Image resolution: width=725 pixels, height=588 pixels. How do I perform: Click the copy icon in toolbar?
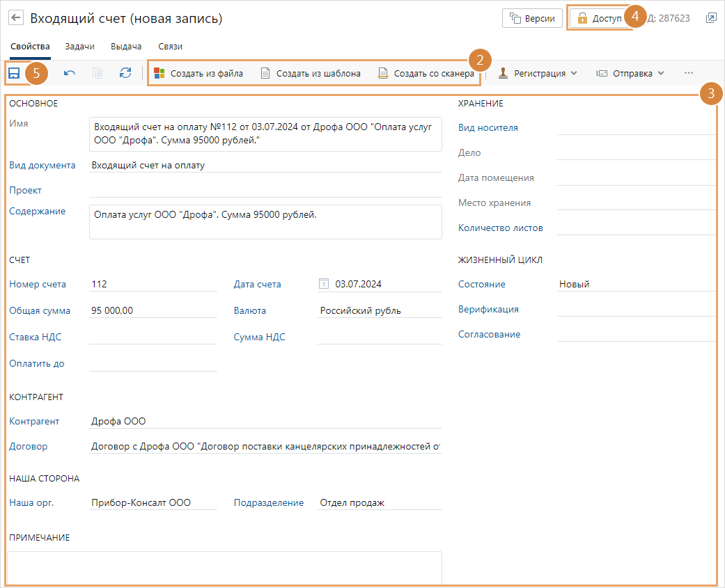tap(98, 73)
